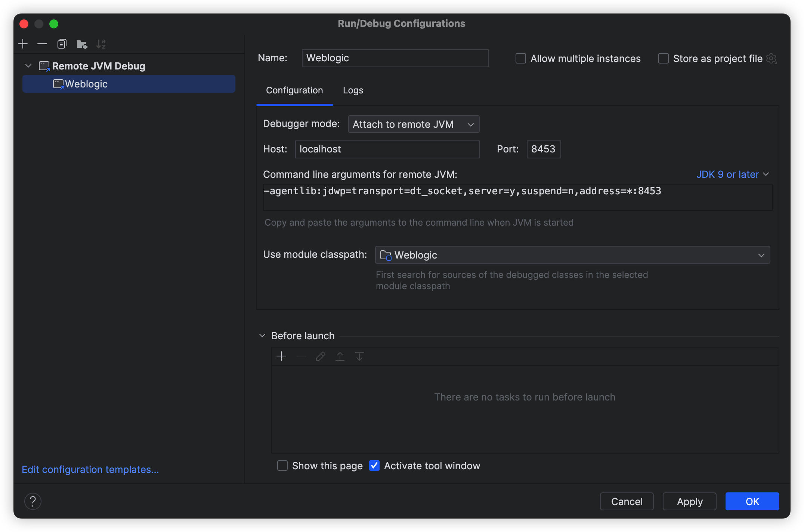The height and width of the screenshot is (532, 804).
Task: Switch to the Logs tab
Action: click(x=353, y=90)
